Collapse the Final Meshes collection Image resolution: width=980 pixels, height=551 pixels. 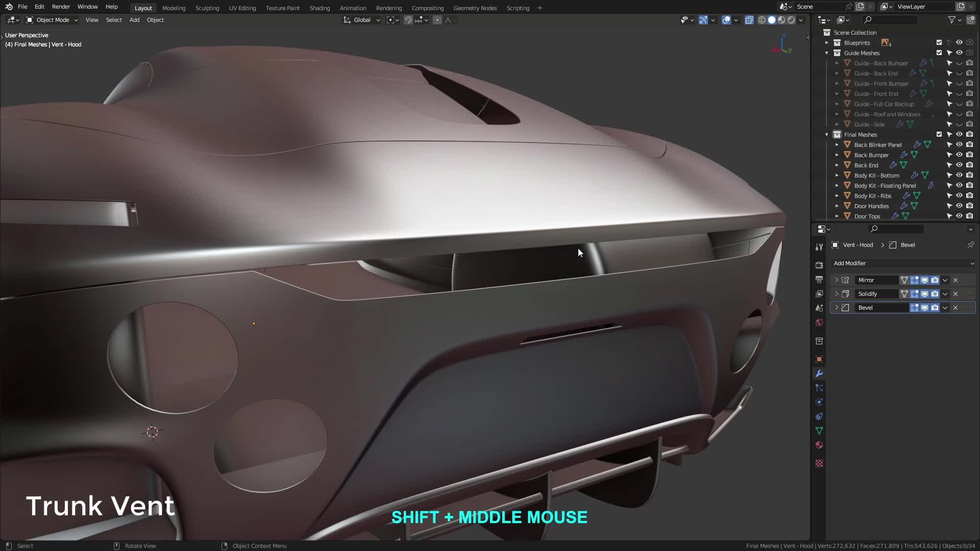(827, 135)
